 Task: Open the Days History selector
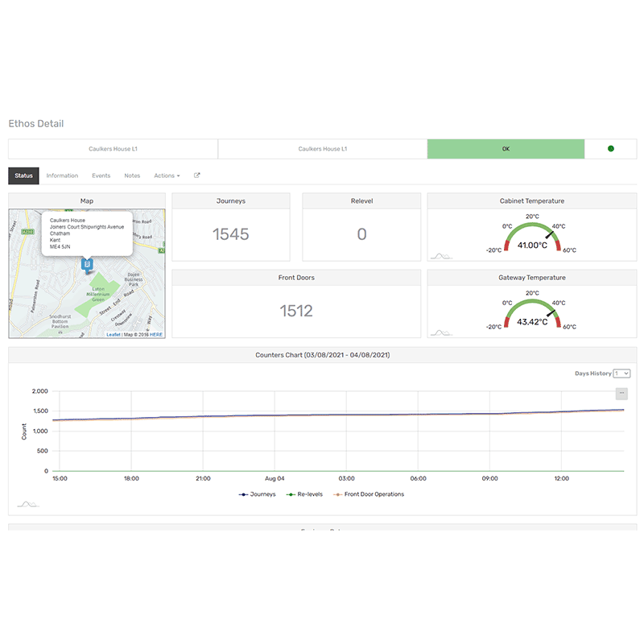click(x=621, y=374)
